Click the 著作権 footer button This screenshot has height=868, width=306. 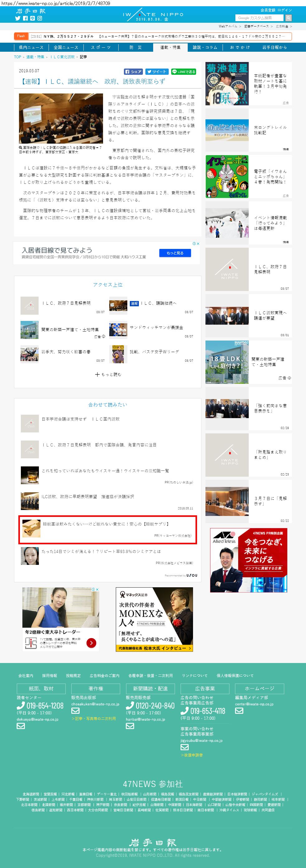coord(96,689)
